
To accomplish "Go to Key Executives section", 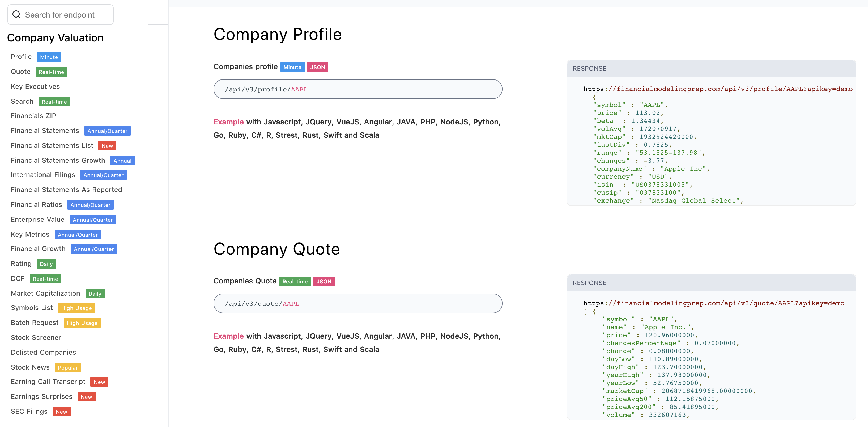I will pyautogui.click(x=35, y=86).
